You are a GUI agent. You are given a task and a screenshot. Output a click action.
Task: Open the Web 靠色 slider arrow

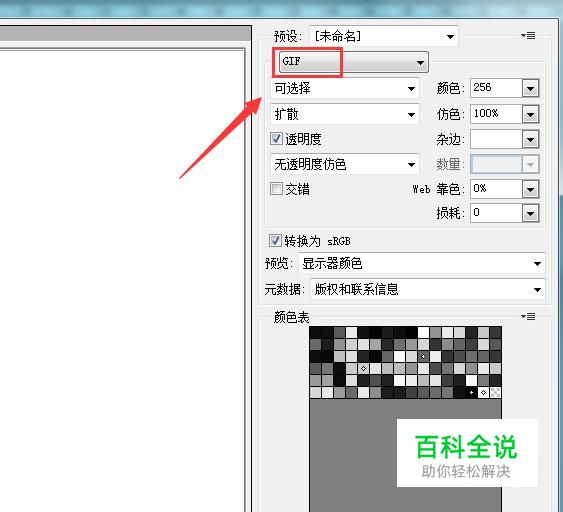pyautogui.click(x=531, y=189)
